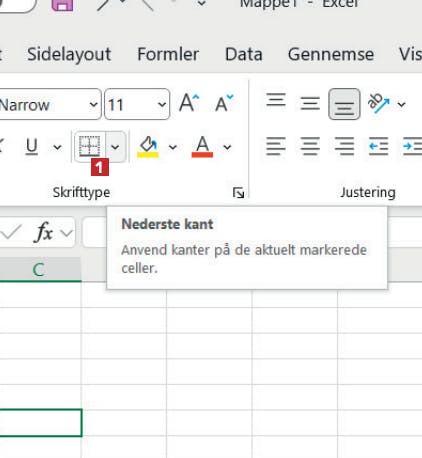Toggle center horizontal text alignment
This screenshot has width=422, height=458.
click(x=310, y=146)
